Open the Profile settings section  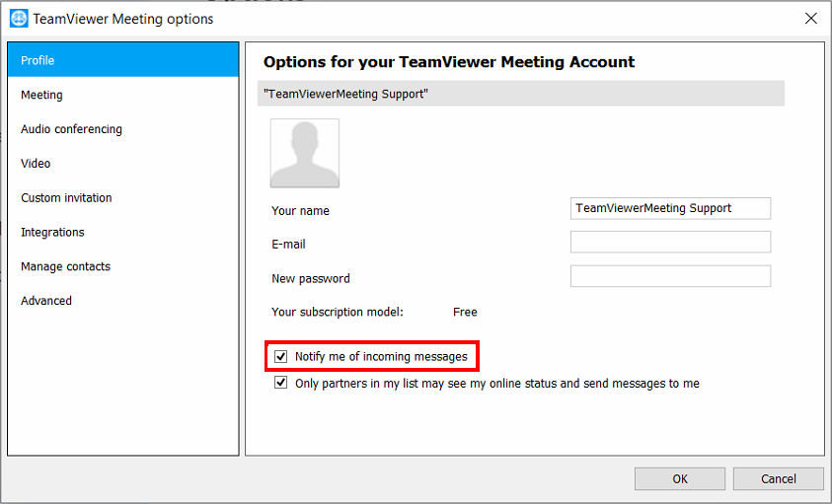pyautogui.click(x=123, y=60)
